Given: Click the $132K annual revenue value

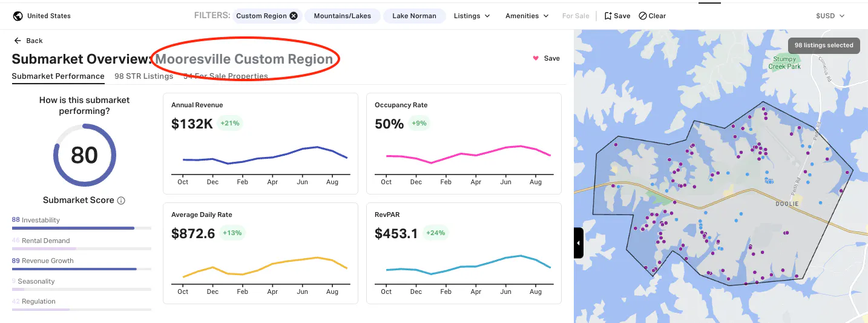Looking at the screenshot, I should point(192,124).
